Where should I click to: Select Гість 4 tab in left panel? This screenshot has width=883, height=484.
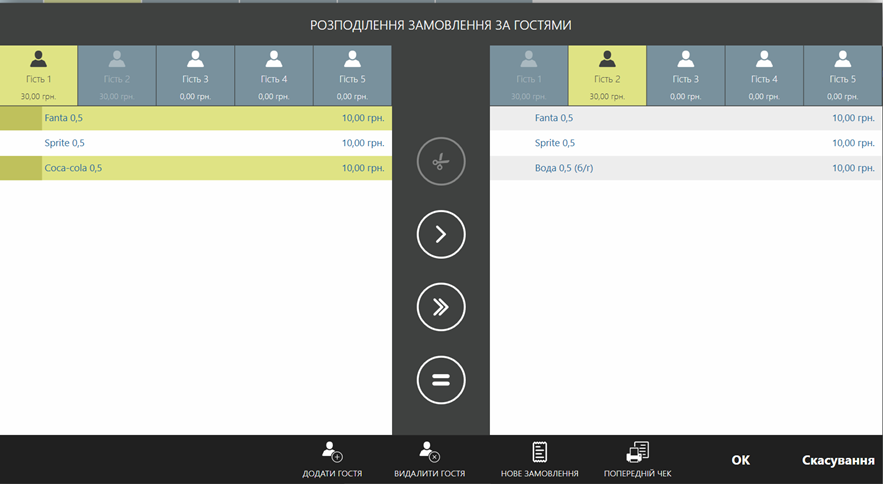coord(274,75)
